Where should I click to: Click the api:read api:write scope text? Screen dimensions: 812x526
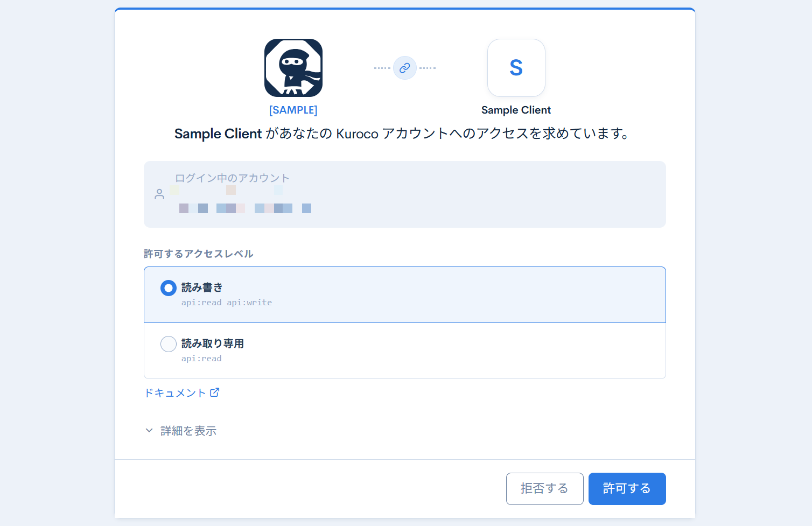coord(227,303)
